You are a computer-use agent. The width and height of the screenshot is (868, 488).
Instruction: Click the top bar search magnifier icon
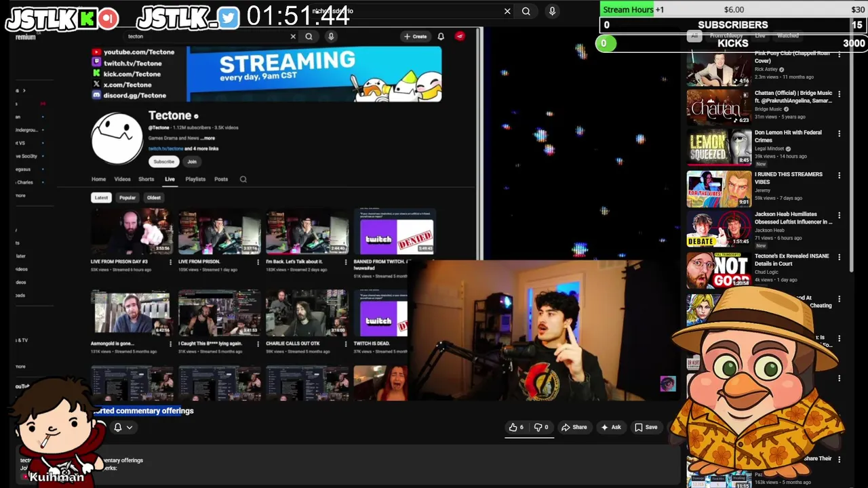coord(526,11)
